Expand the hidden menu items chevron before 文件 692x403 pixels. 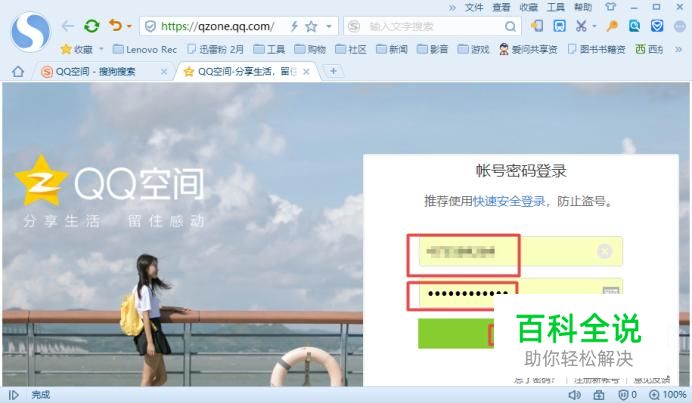pyautogui.click(x=452, y=8)
